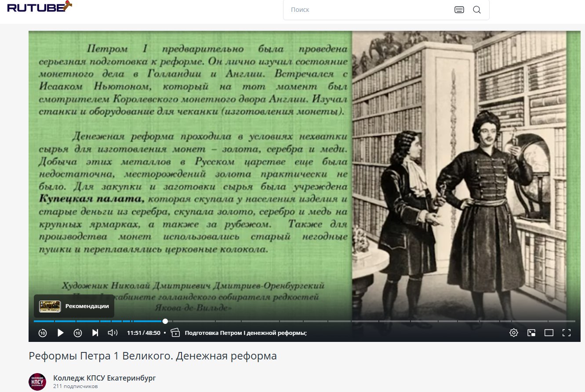
Task: Click chapter title Подготовка Петром I денежной реформы
Action: [x=246, y=333]
